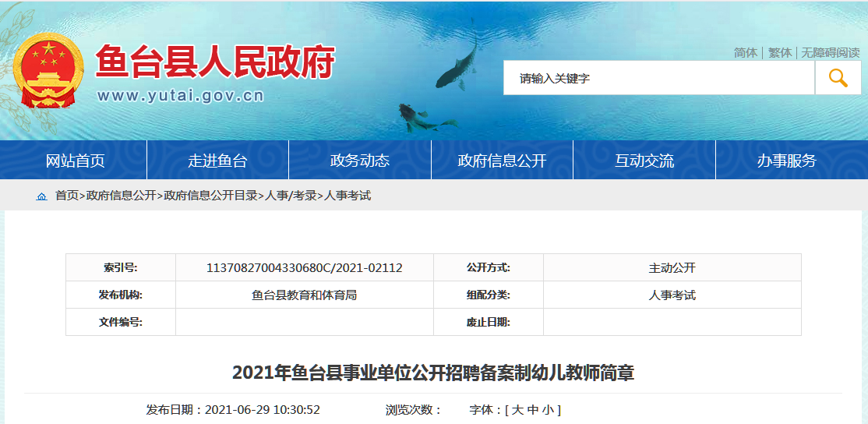
Task: Click the national emblem logo
Action: click(48, 70)
